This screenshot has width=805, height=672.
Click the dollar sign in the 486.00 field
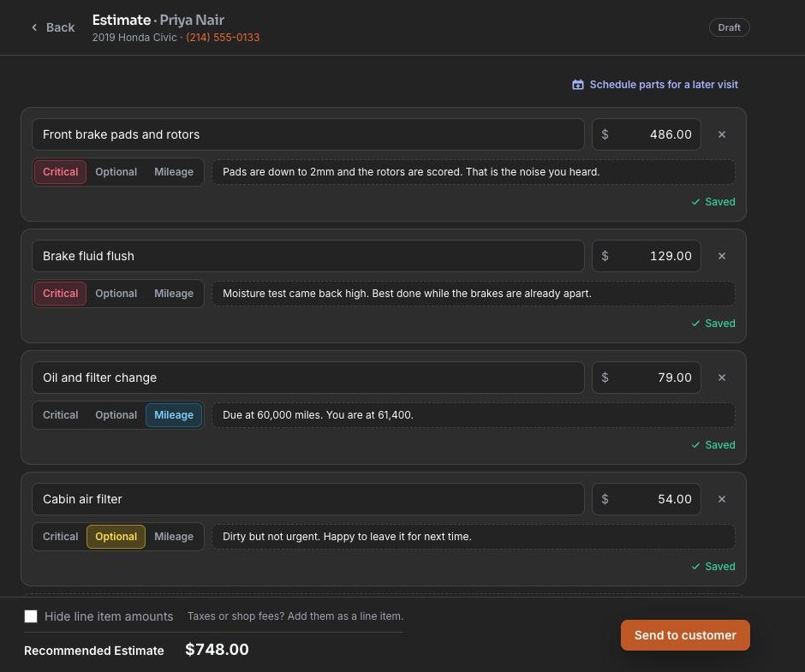tap(605, 134)
